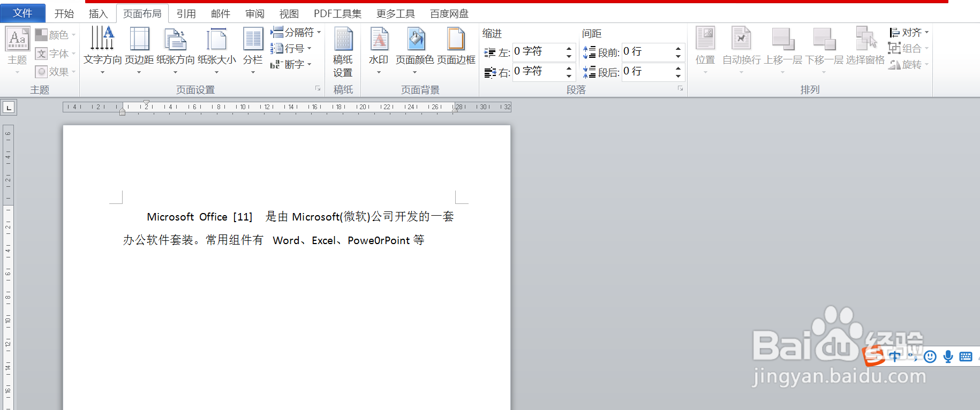Click 页面边框 page borders icon
Viewport: 980px width, 410px height.
coord(456,39)
